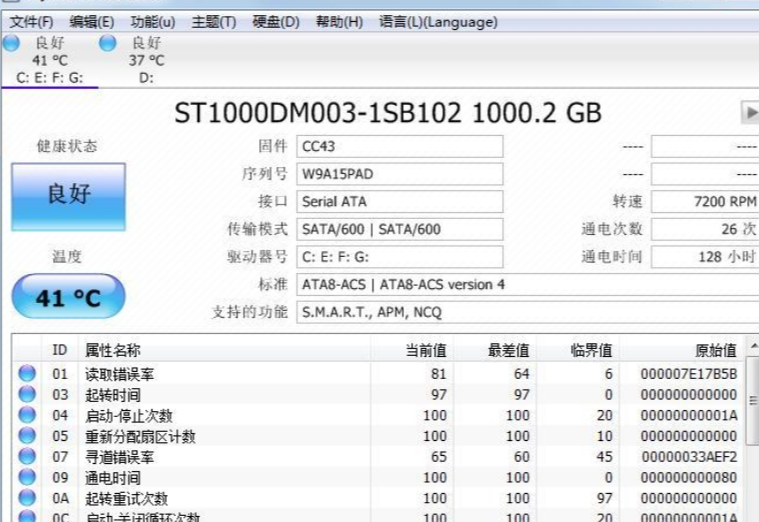Open the 帮助(H) menu
This screenshot has height=522, width=759.
coord(339,22)
